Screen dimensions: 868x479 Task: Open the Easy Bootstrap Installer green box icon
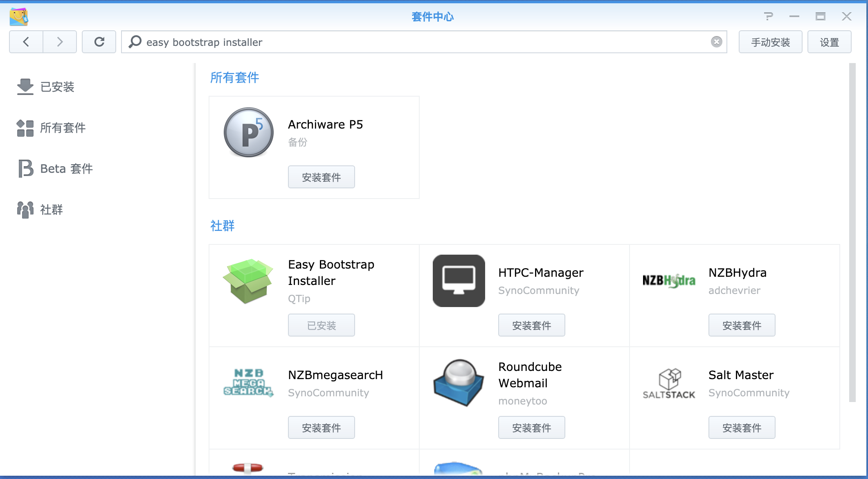point(248,281)
